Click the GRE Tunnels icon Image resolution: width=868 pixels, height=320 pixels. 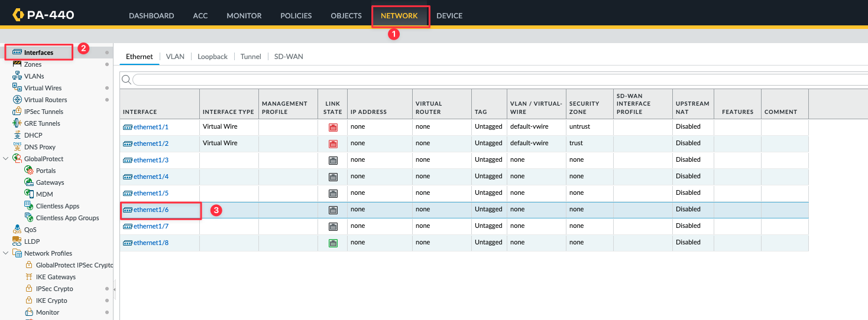[17, 123]
